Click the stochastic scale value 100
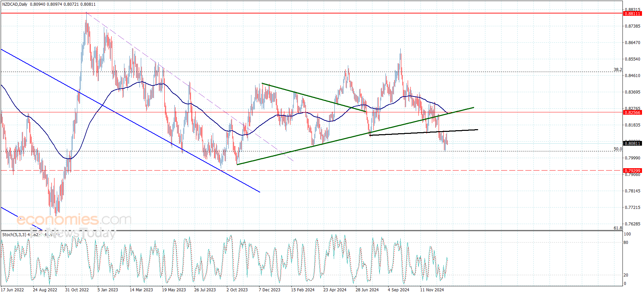This screenshot has height=294, width=644. tap(627, 234)
